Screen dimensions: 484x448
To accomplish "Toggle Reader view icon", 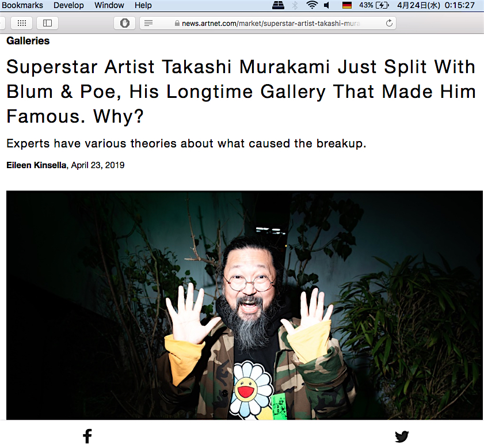I will 148,23.
